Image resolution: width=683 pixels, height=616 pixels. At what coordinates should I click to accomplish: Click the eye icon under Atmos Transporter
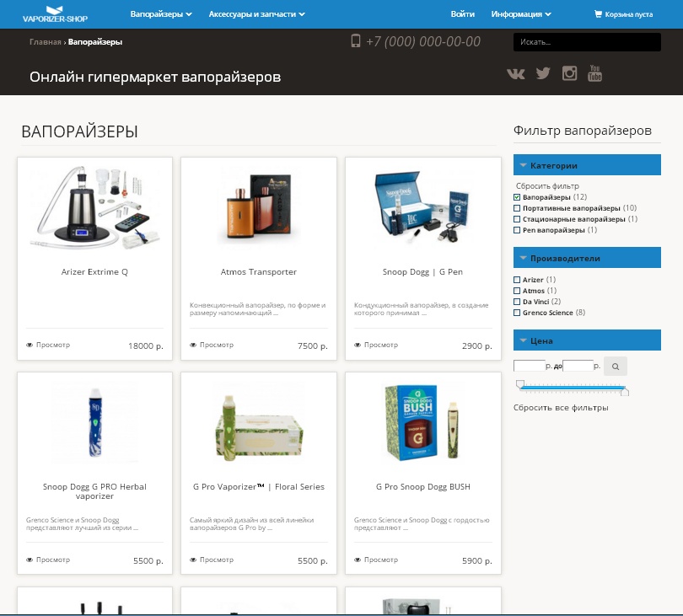(x=193, y=345)
